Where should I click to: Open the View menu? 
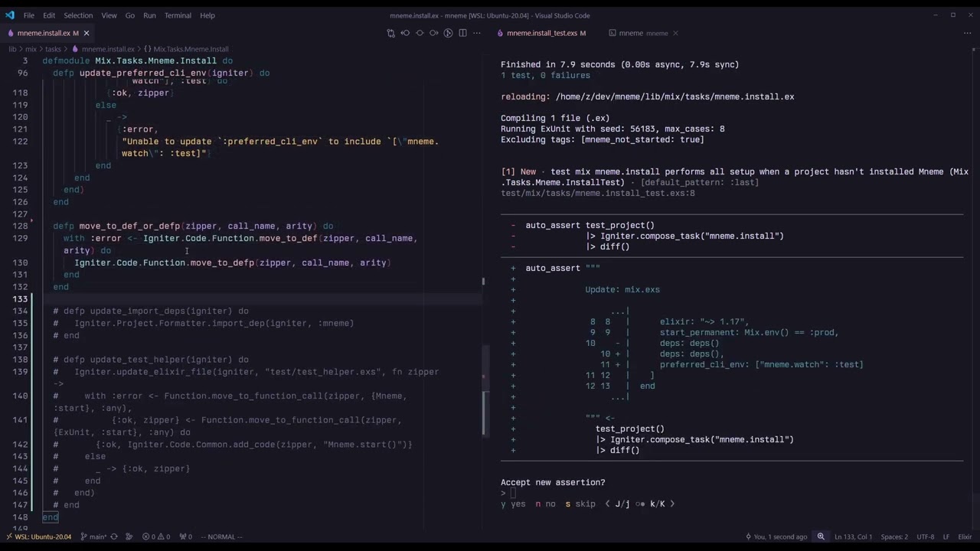pos(109,15)
